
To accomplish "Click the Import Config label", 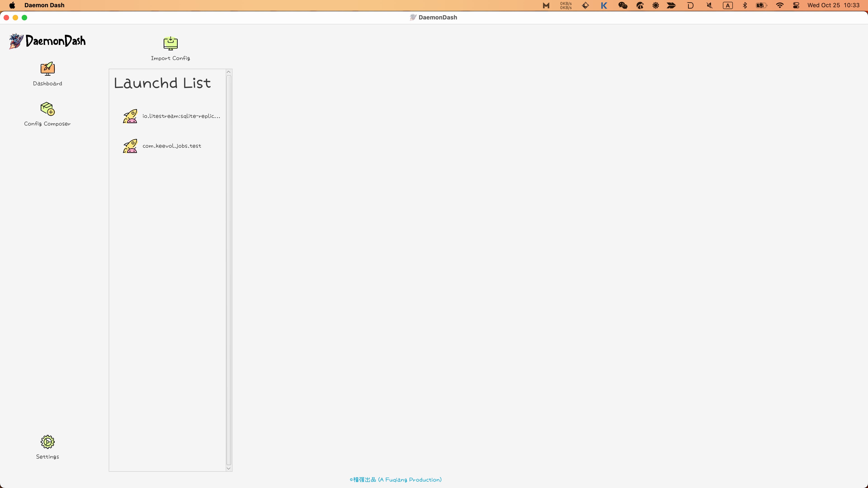I will click(x=170, y=58).
